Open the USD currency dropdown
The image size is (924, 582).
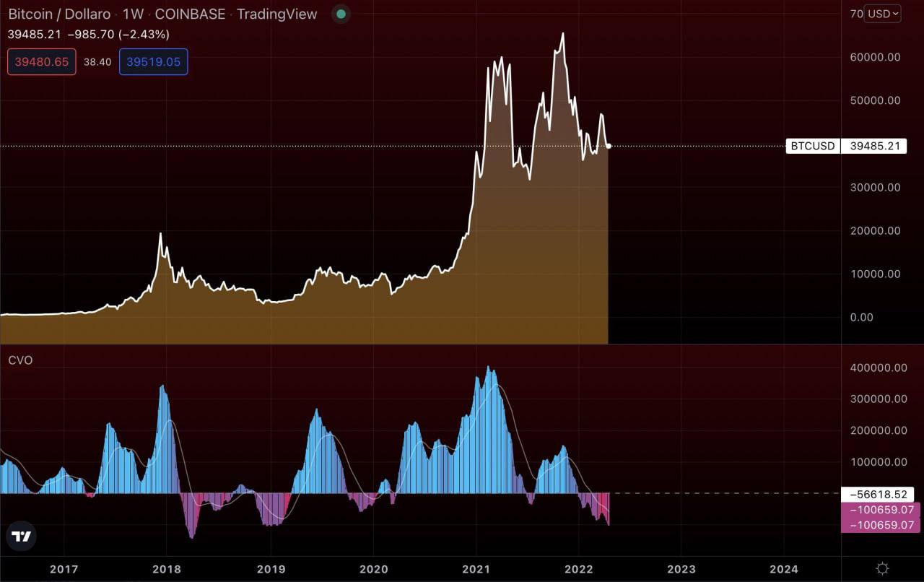click(x=884, y=14)
